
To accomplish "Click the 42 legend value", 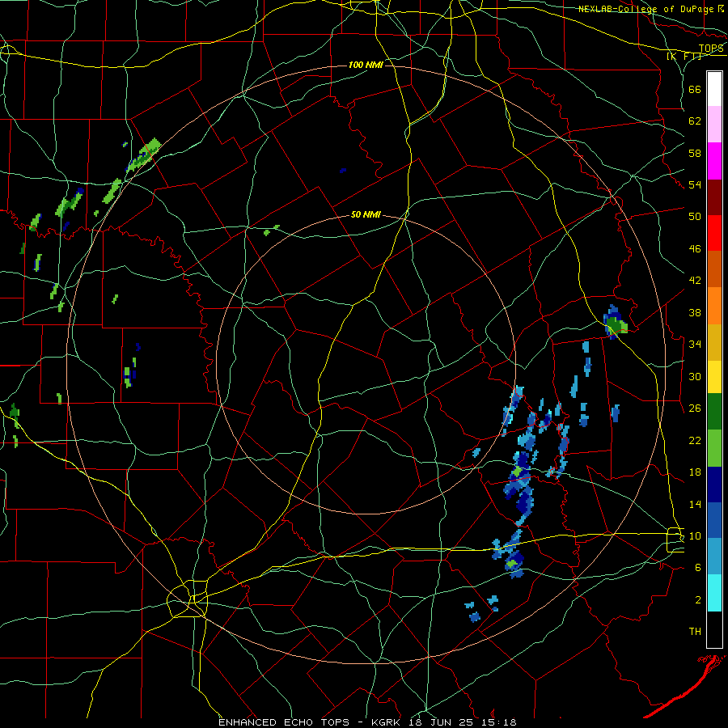I will click(x=695, y=281).
